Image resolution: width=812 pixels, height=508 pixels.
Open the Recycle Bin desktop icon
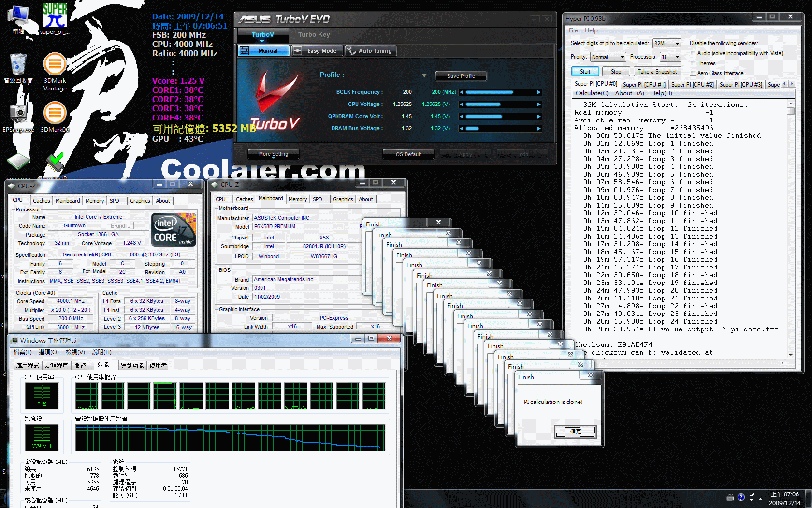click(18, 68)
